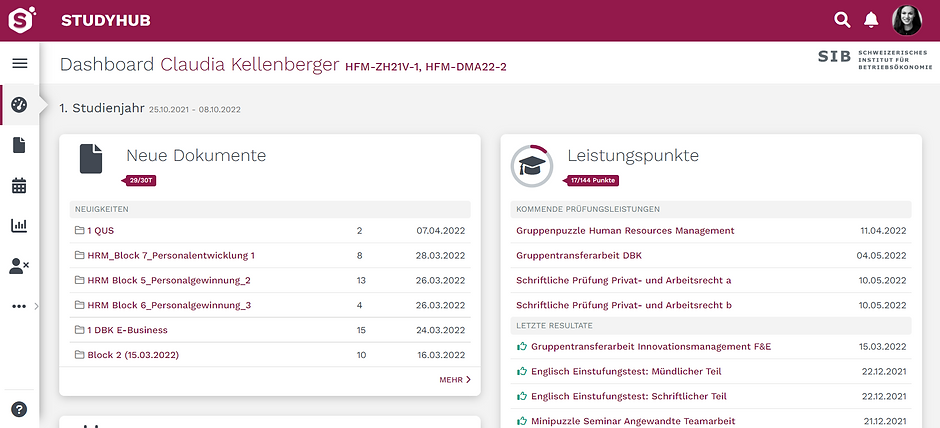The height and width of the screenshot is (428, 940).
Task: Expand the three-dots more sidebar menu
Action: click(19, 306)
